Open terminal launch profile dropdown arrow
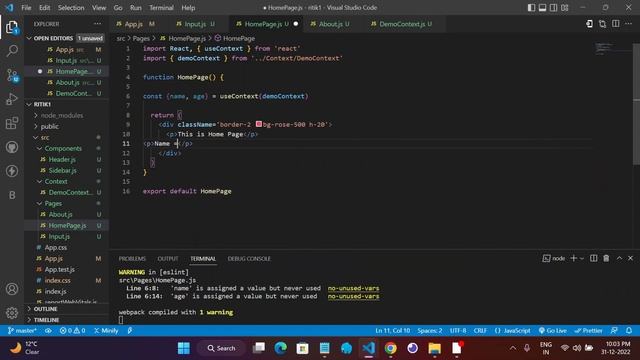The image size is (640, 360). (582, 258)
